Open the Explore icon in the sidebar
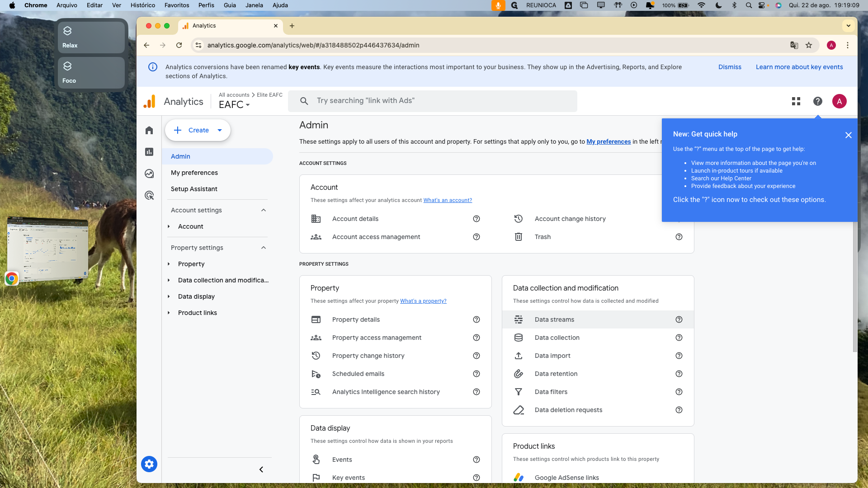The image size is (868, 488). point(149,174)
